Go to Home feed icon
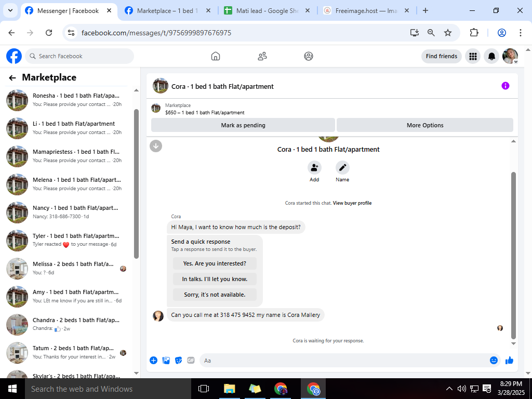This screenshot has width=532, height=399. click(x=216, y=56)
